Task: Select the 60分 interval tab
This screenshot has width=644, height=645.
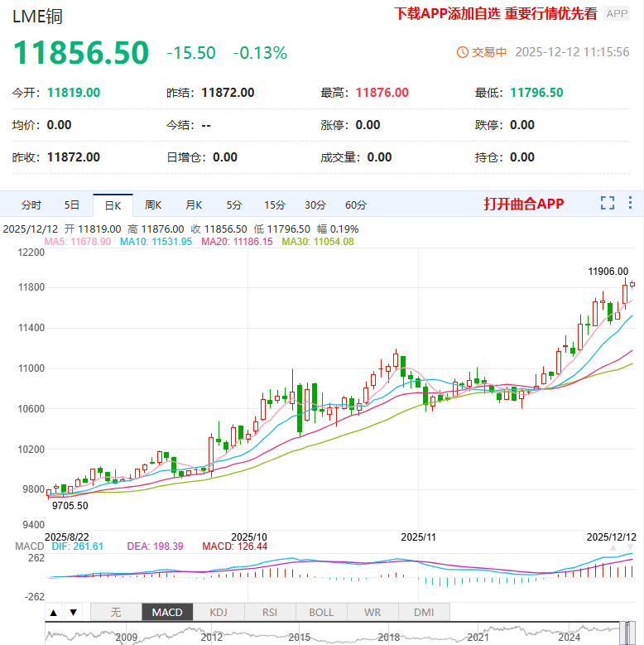Action: coord(356,205)
